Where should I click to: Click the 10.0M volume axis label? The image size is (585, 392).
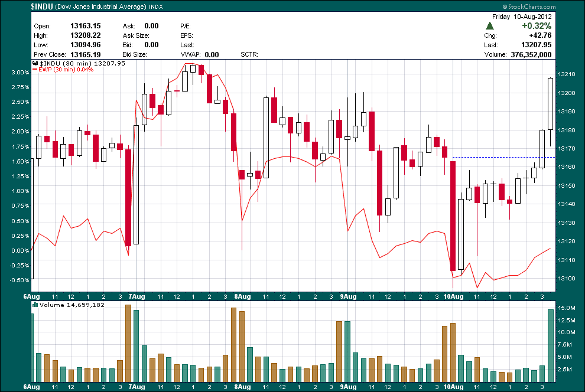566,332
